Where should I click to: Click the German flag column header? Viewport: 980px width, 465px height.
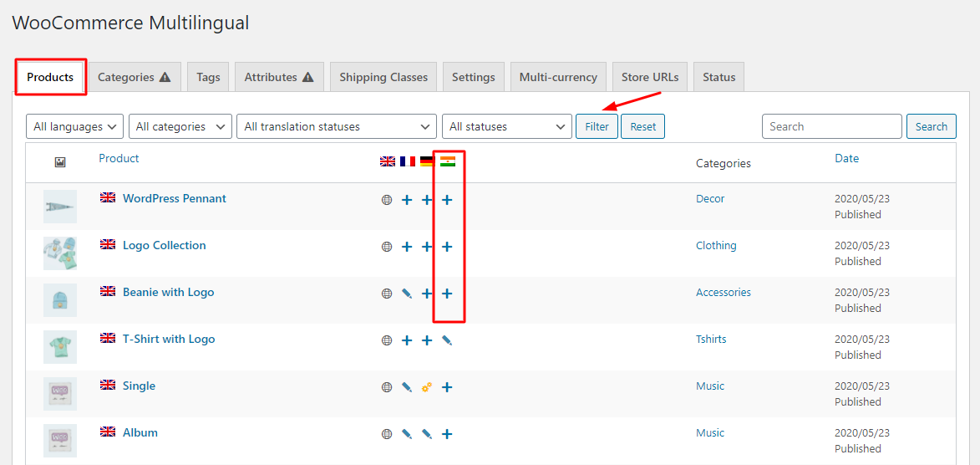coord(428,161)
